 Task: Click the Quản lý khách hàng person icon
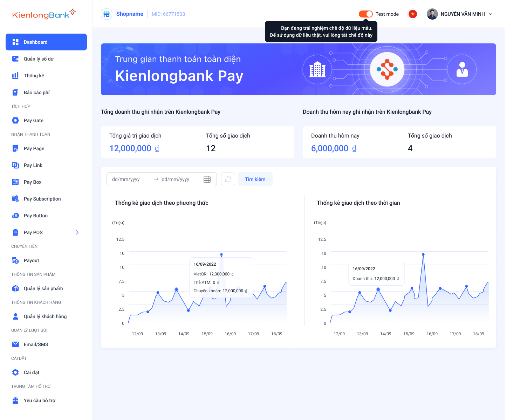(15, 316)
